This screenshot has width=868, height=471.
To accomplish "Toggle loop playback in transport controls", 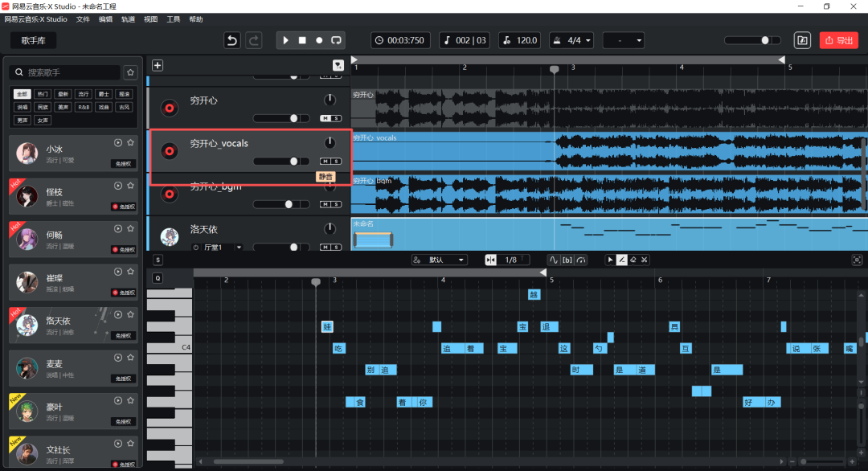I will pyautogui.click(x=336, y=40).
